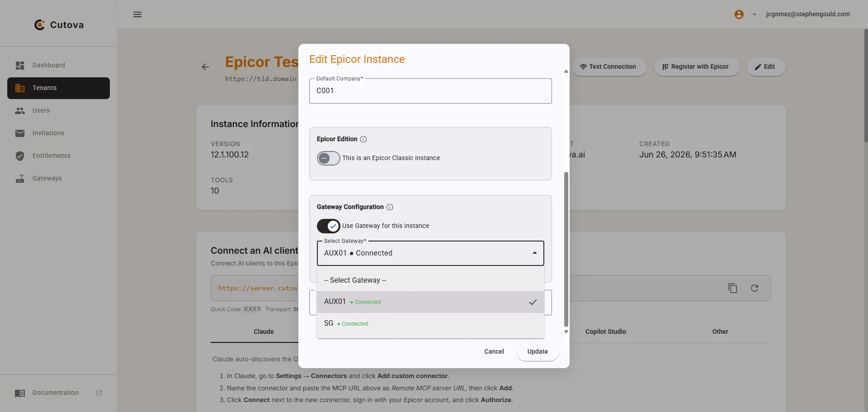Switch to the Other tab
Image resolution: width=868 pixels, height=412 pixels.
[x=720, y=332]
